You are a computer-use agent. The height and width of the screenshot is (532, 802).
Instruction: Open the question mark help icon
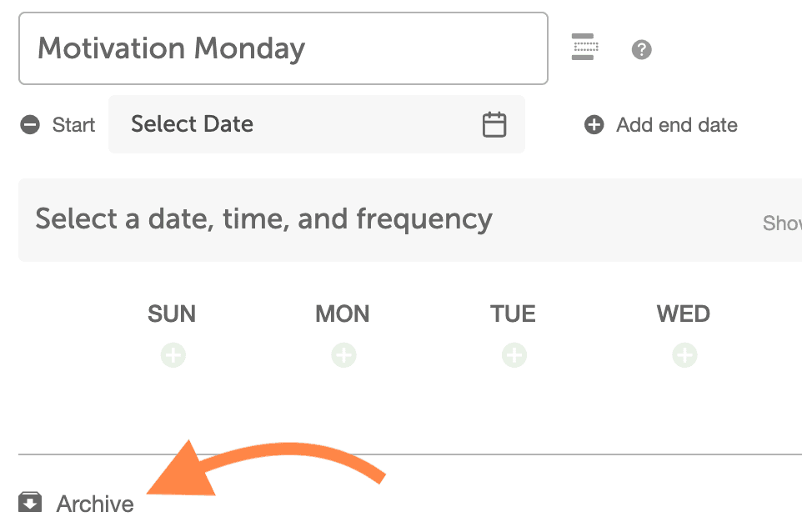[x=641, y=50]
